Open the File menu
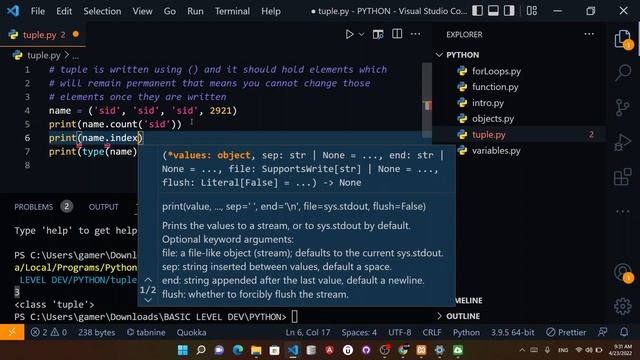Image resolution: width=640 pixels, height=360 pixels. pos(38,11)
